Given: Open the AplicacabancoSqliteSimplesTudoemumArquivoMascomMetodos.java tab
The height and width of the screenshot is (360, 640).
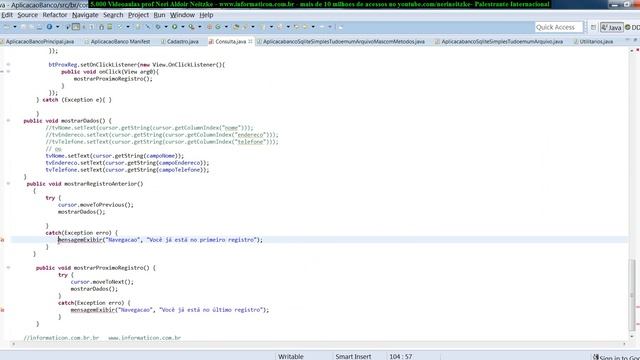Looking at the screenshot, I should coord(341,42).
